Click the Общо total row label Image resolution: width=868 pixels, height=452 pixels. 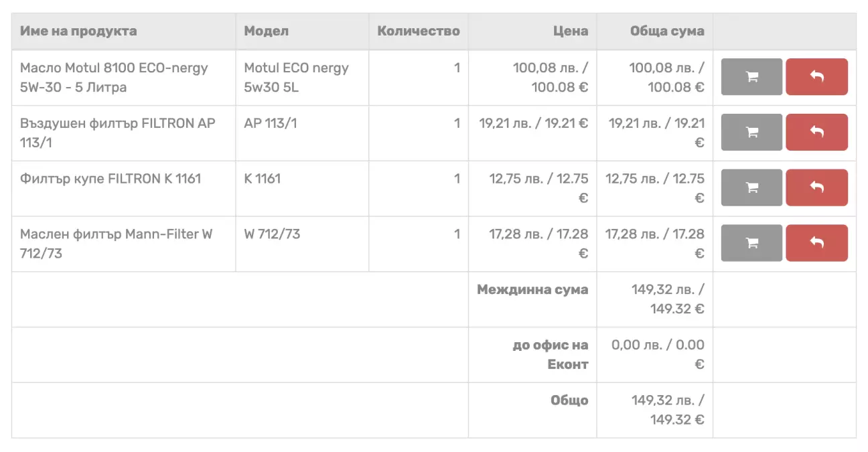click(x=569, y=400)
